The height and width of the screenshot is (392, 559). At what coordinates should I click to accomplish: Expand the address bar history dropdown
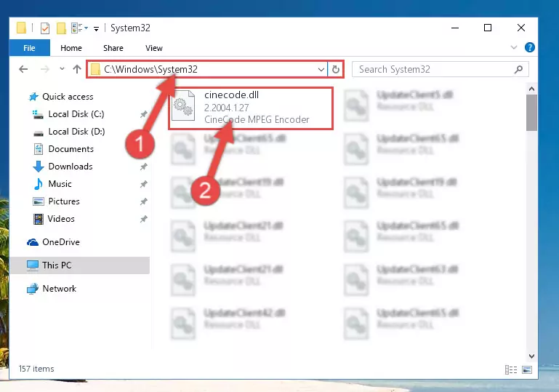[x=321, y=69]
